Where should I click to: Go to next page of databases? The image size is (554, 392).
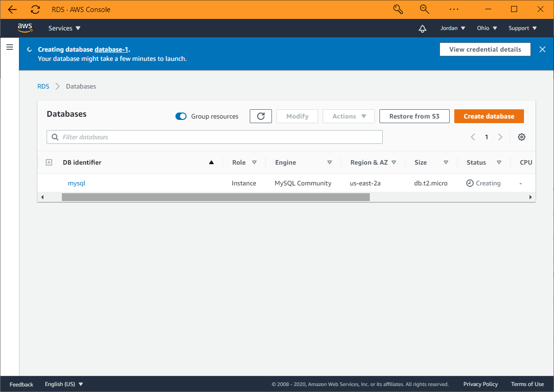point(500,137)
